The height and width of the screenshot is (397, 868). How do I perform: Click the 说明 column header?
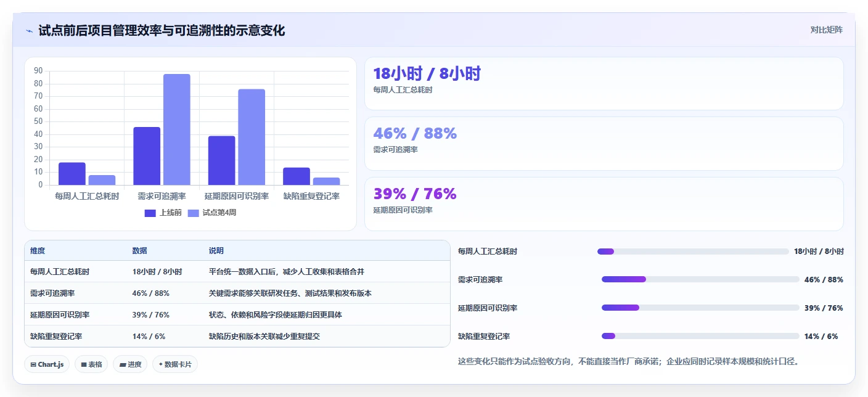pyautogui.click(x=216, y=251)
